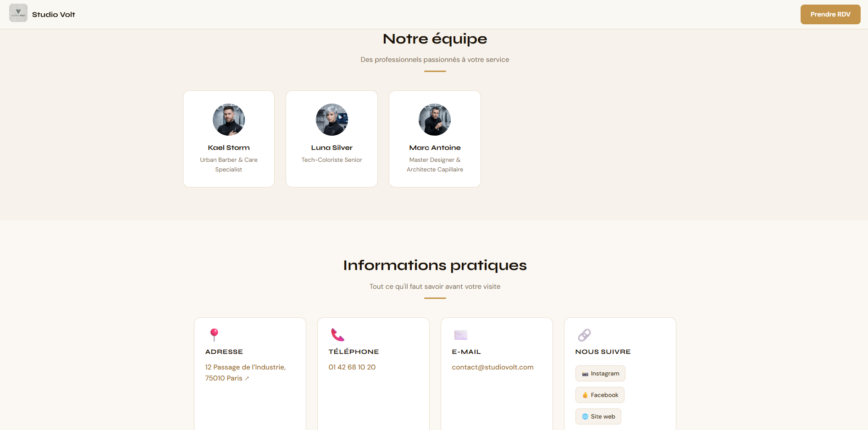Open the Facebook button

point(600,395)
